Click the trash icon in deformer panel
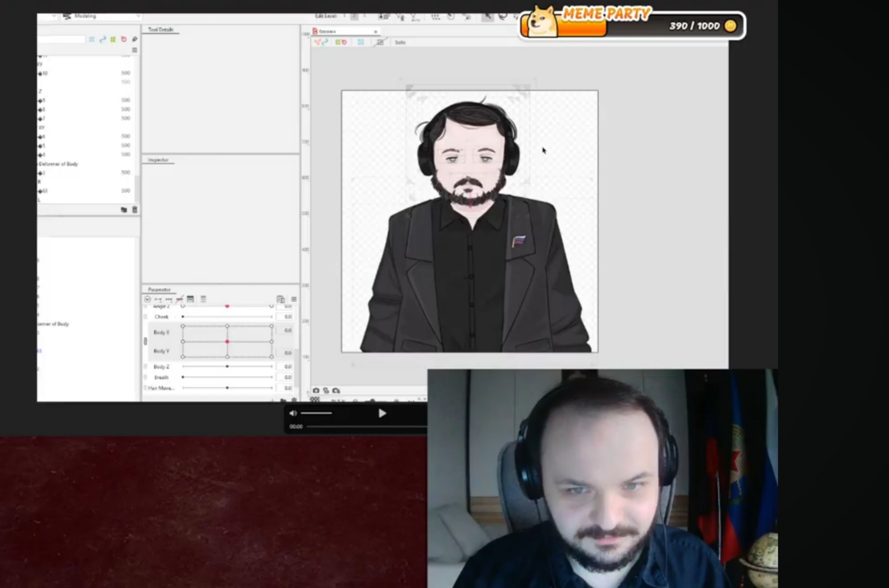889x588 pixels. pos(135,210)
